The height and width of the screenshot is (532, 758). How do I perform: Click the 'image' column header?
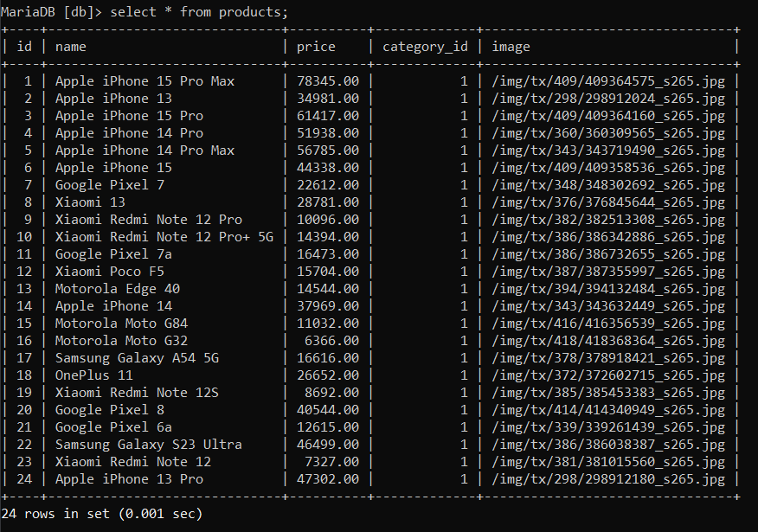tap(511, 47)
